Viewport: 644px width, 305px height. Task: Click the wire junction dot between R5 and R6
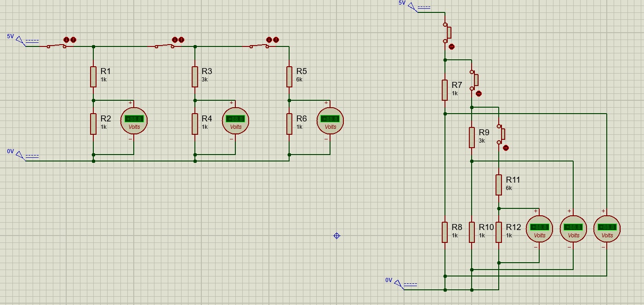[x=289, y=100]
